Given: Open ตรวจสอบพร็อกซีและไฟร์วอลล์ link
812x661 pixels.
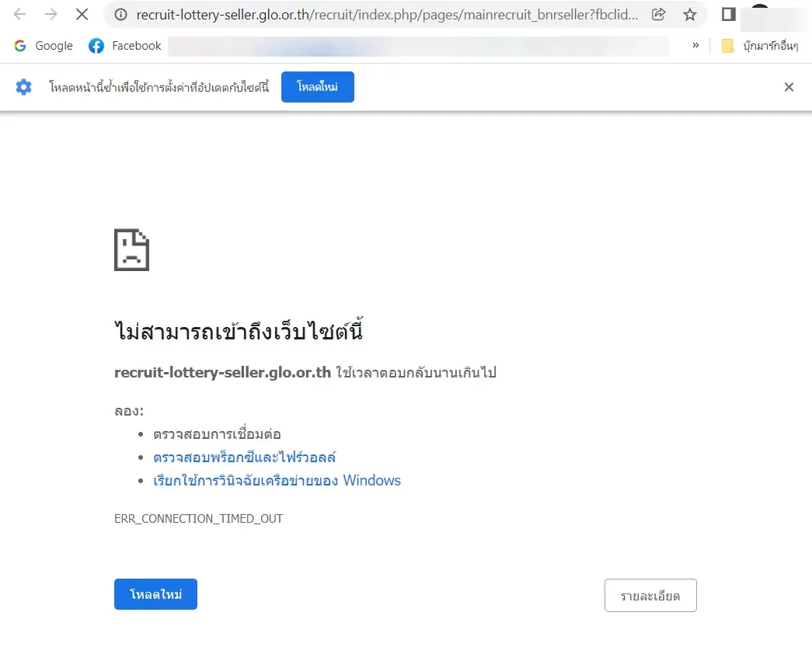Looking at the screenshot, I should (x=245, y=457).
